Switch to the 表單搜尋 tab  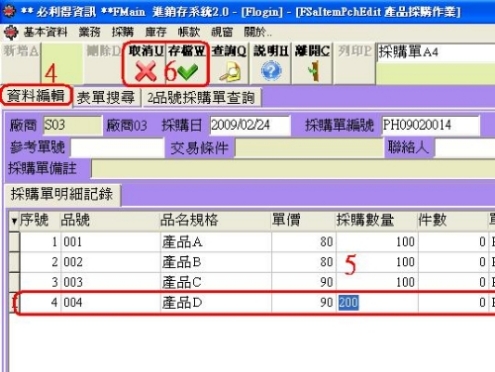click(106, 98)
